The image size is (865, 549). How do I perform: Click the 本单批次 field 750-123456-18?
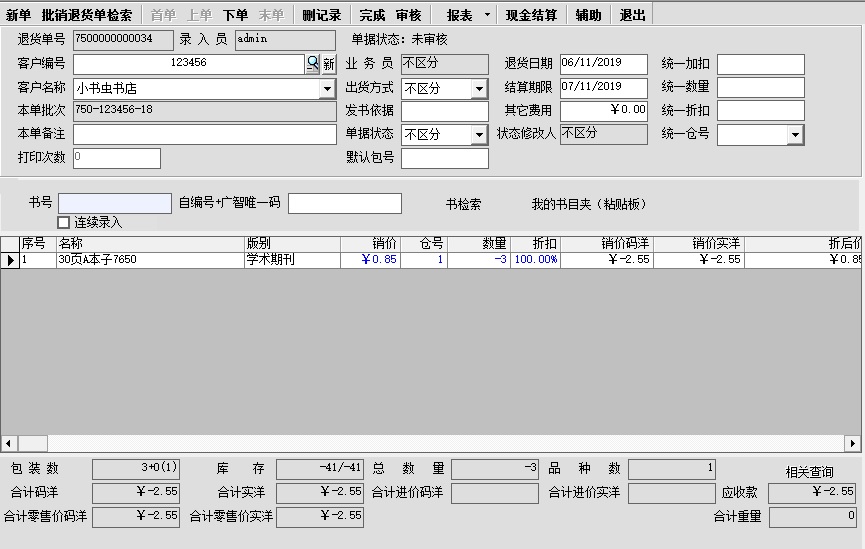point(205,111)
